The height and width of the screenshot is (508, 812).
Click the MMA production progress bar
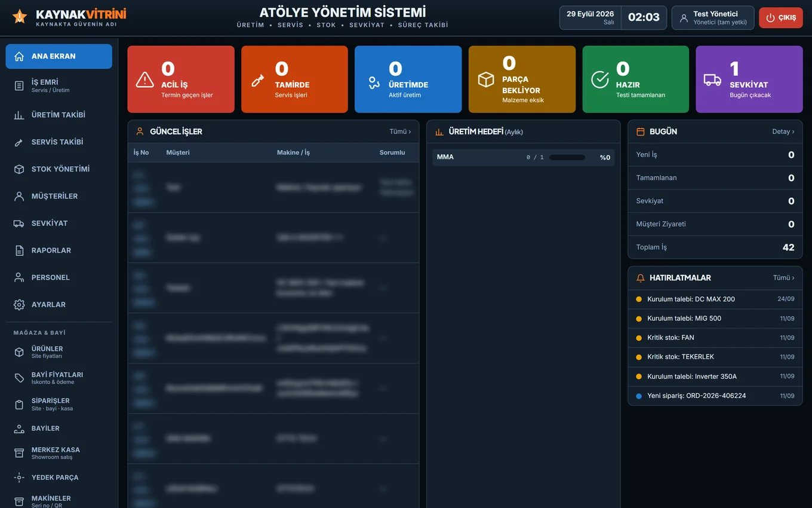click(x=567, y=158)
